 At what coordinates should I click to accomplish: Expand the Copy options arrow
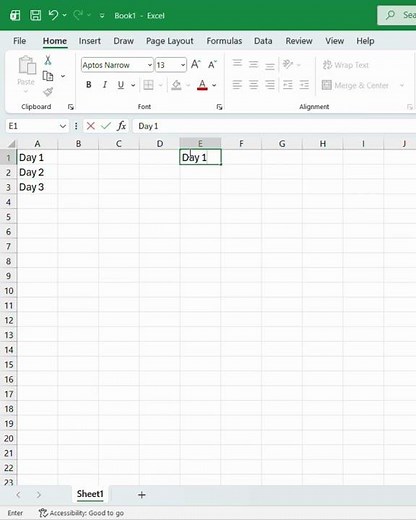click(63, 76)
